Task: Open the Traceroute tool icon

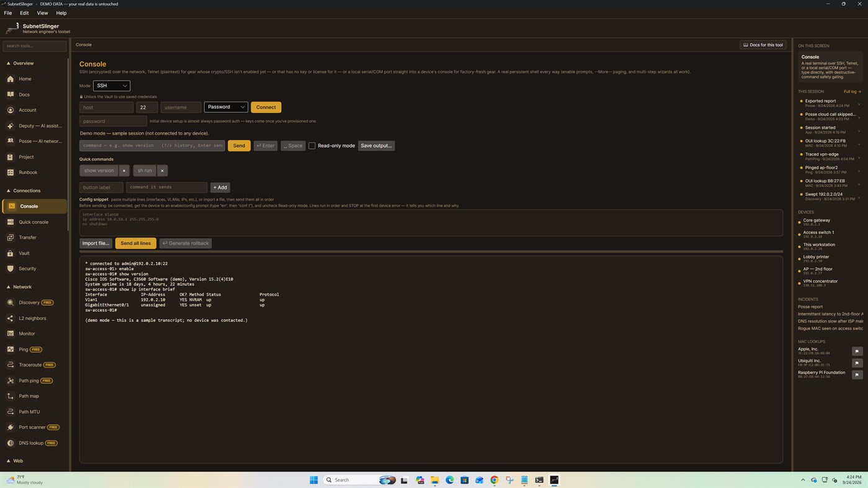Action: pyautogui.click(x=11, y=365)
